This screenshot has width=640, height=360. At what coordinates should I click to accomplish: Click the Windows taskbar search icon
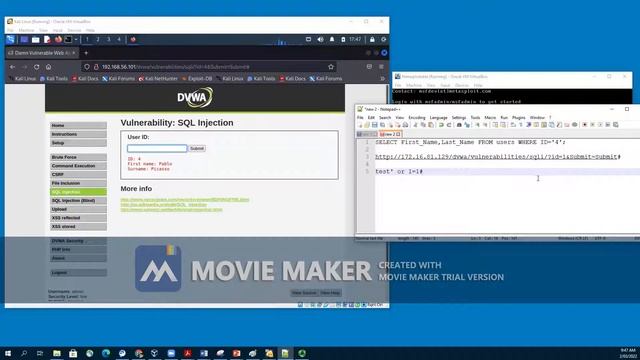pos(24,353)
